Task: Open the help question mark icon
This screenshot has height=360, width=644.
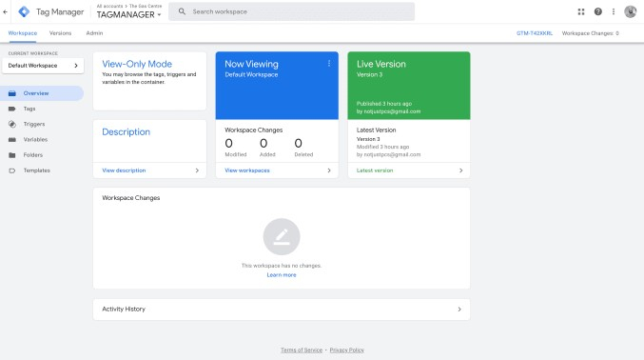Action: pos(598,11)
